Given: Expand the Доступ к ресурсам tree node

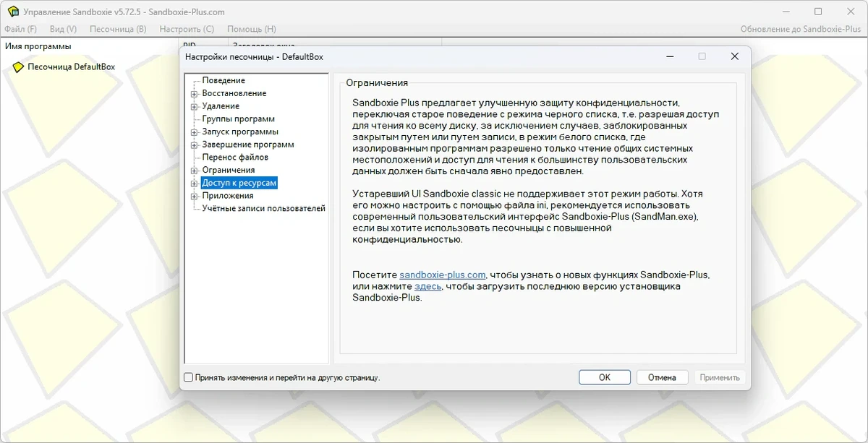Looking at the screenshot, I should tap(194, 184).
